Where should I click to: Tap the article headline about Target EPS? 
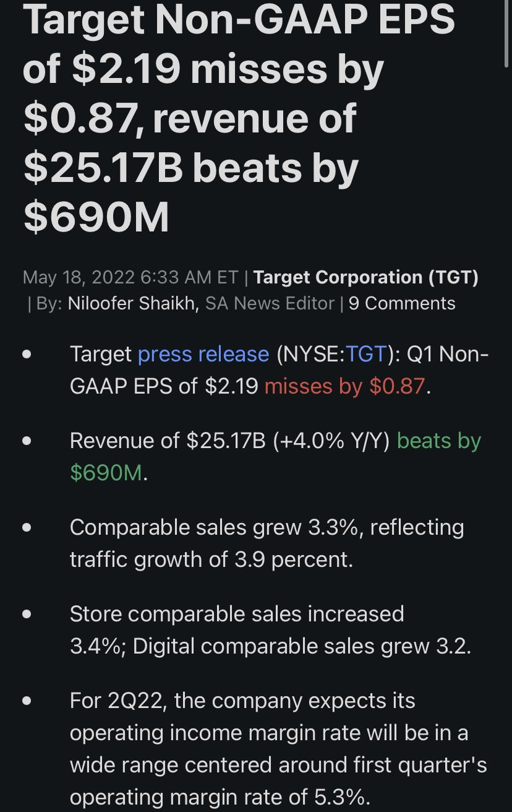click(239, 118)
